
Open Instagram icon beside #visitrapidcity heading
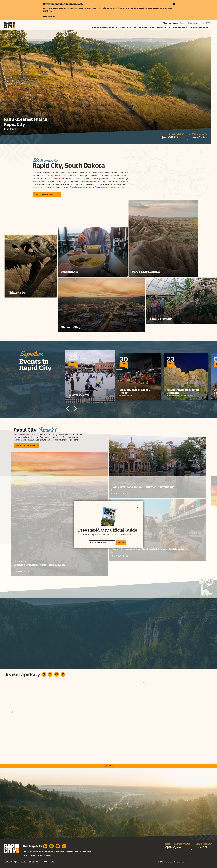pos(50,674)
